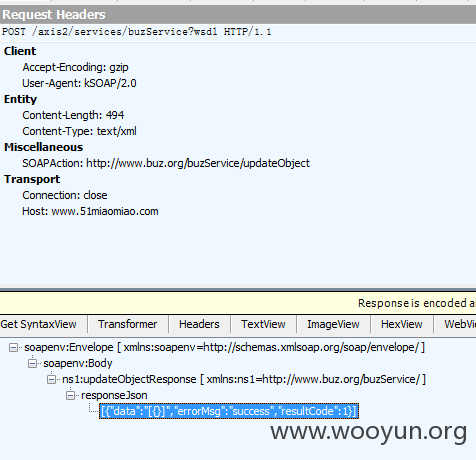This screenshot has height=460, width=476.
Task: Click the POST request line
Action: 137,32
